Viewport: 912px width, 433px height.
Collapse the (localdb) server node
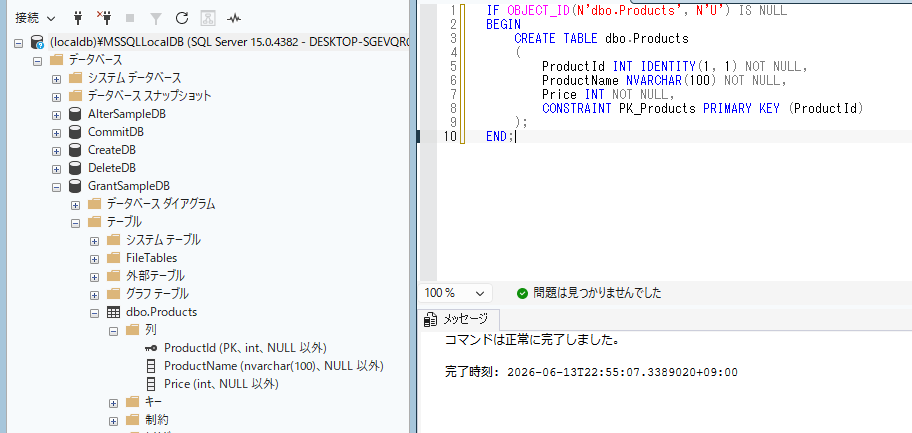pyautogui.click(x=18, y=42)
